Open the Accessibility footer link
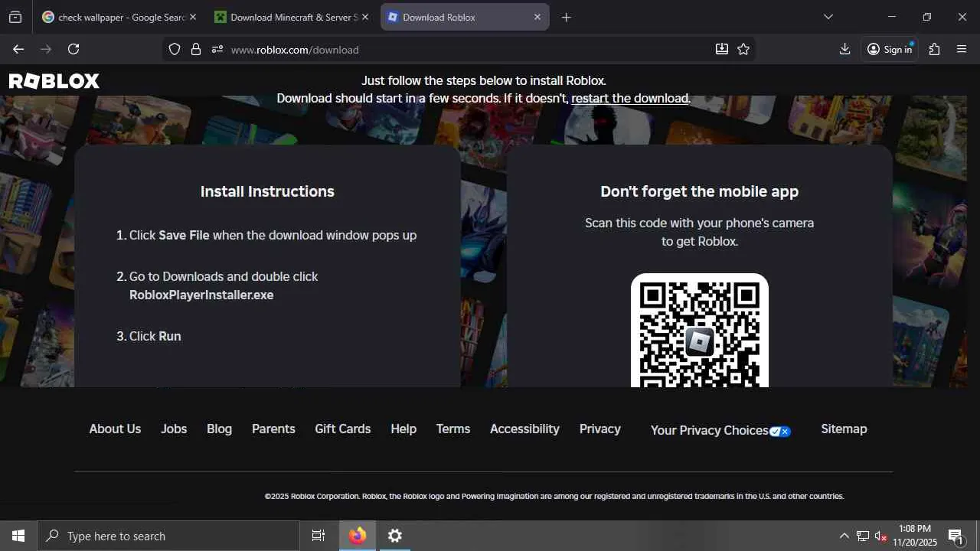 click(524, 429)
